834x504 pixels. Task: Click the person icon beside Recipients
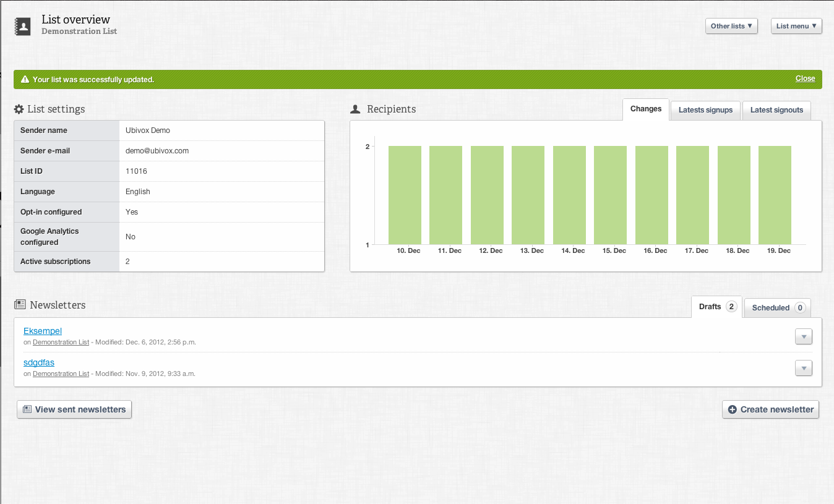[355, 109]
